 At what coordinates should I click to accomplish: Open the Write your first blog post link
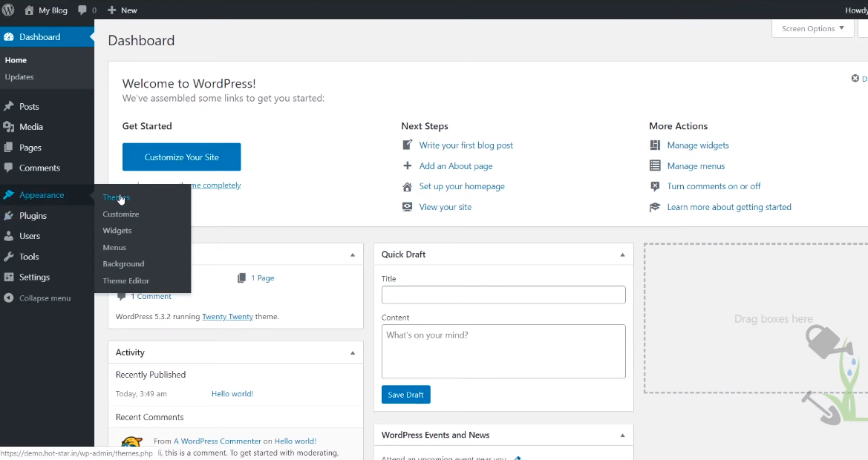[466, 145]
